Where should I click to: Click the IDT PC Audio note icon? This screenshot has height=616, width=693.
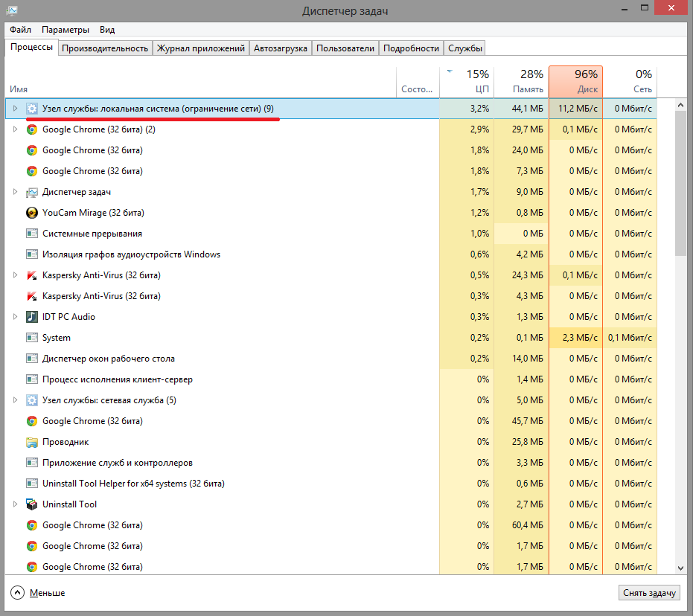tap(32, 317)
